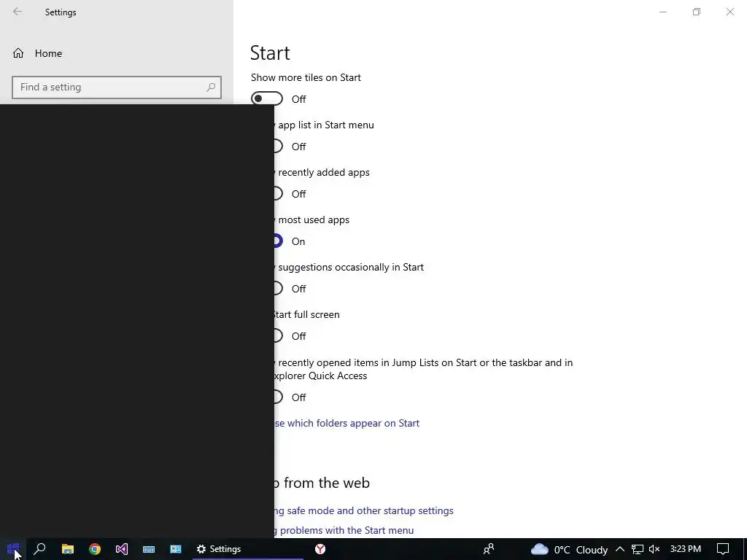Click the Start page heading
Viewport: 747px width, 560px height.
270,52
